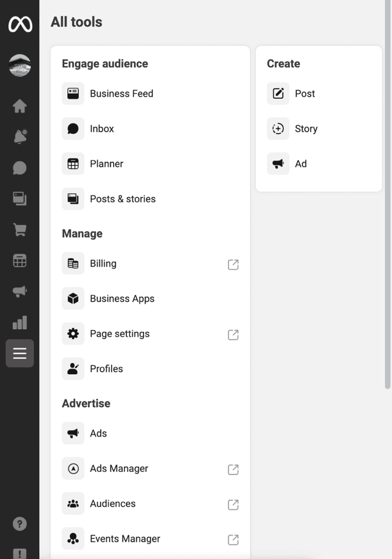
Task: Select the page profile avatar
Action: point(20,65)
